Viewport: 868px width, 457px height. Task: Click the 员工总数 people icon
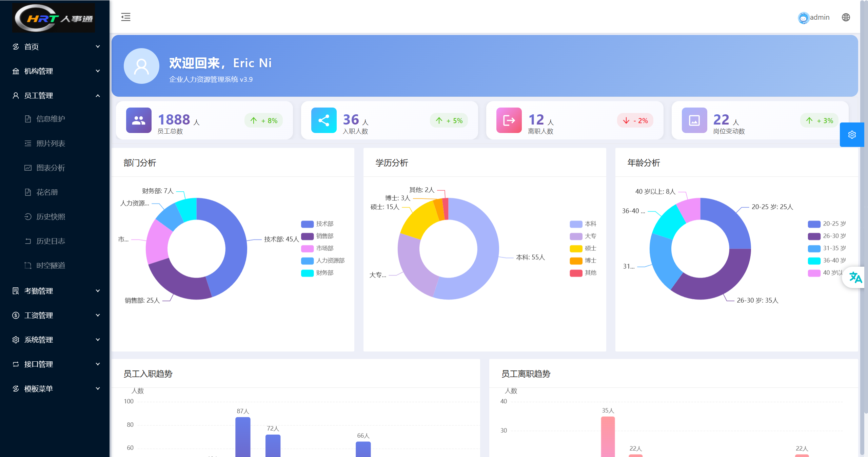139,120
